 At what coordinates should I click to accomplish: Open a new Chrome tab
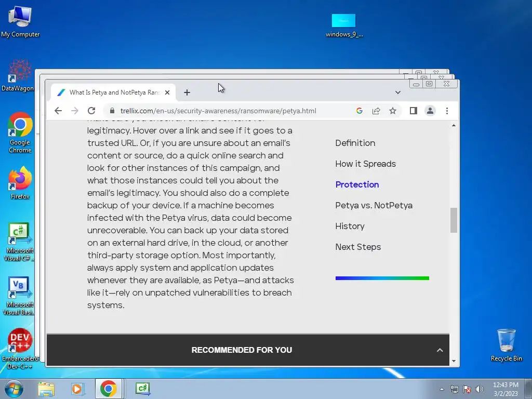coord(187,92)
